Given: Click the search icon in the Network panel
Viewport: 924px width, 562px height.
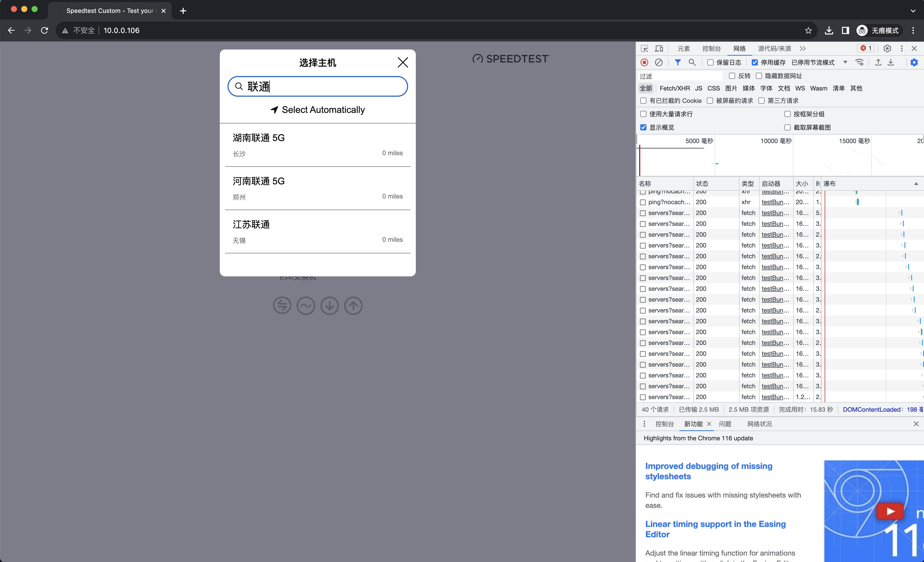Looking at the screenshot, I should point(692,62).
